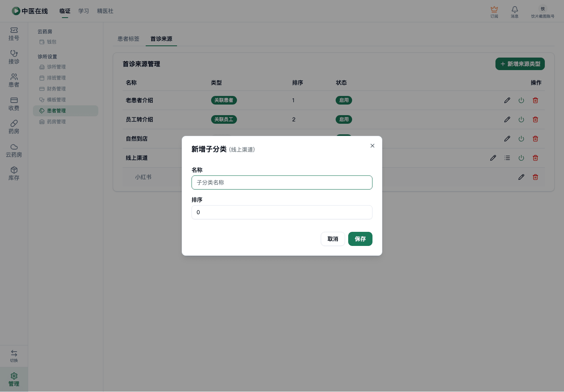Click 新增来源类型 button
The width and height of the screenshot is (564, 392).
(520, 64)
